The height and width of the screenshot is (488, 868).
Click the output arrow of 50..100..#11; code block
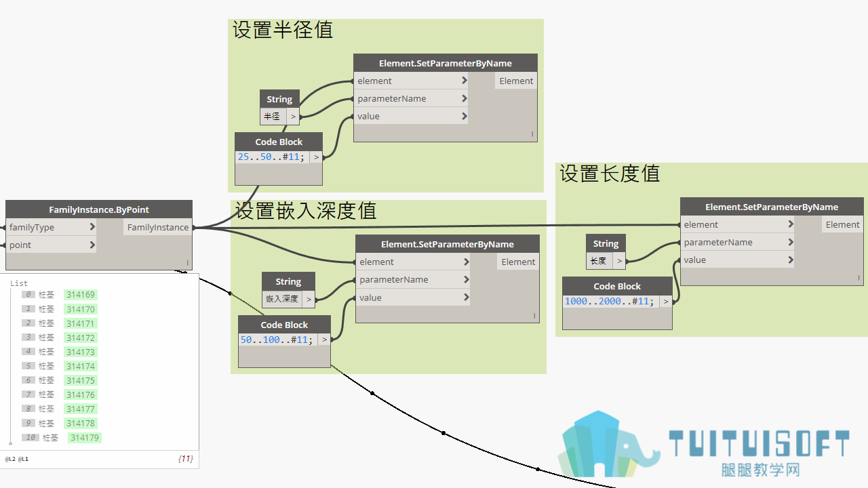click(324, 340)
